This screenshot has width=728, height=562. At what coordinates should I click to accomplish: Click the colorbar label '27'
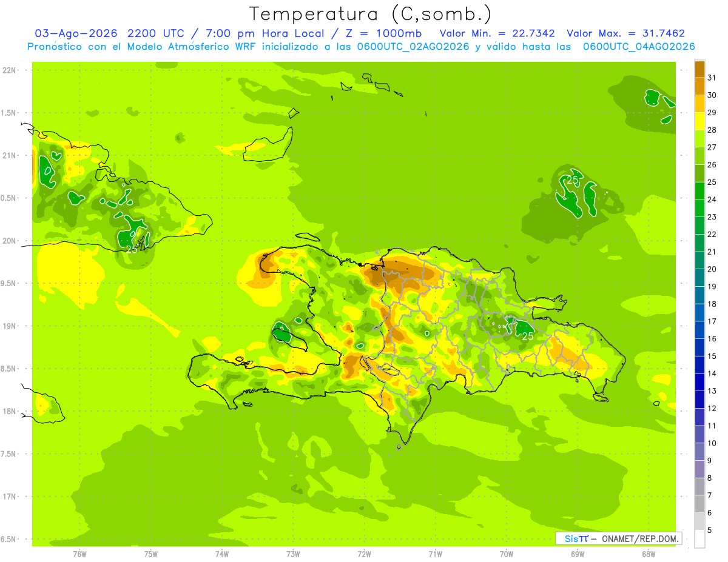click(x=712, y=147)
